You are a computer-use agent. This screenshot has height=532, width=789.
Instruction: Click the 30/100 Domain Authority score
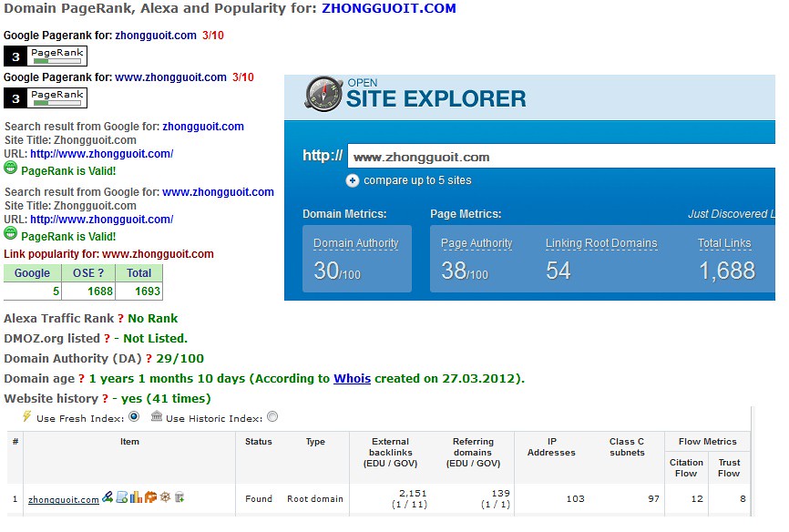click(337, 271)
